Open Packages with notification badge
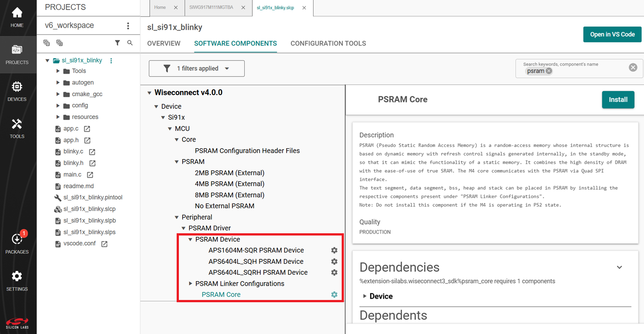644x334 pixels. 17,243
